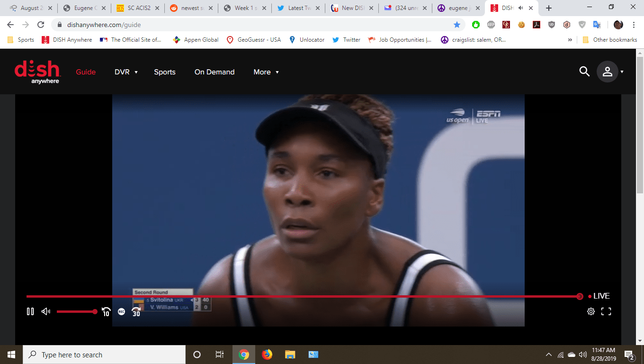Bookmark this page with star icon
This screenshot has width=644, height=364.
click(x=457, y=25)
